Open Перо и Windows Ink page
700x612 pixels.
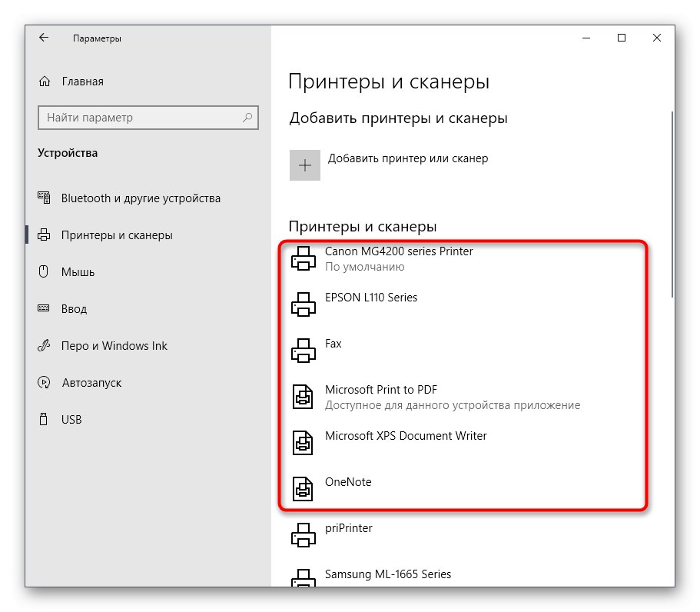114,346
